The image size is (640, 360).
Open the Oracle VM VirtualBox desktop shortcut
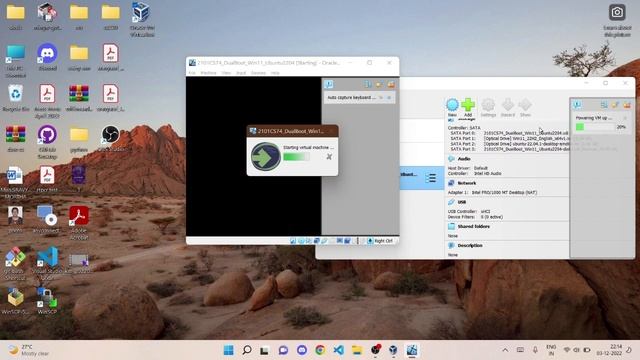pyautogui.click(x=141, y=19)
